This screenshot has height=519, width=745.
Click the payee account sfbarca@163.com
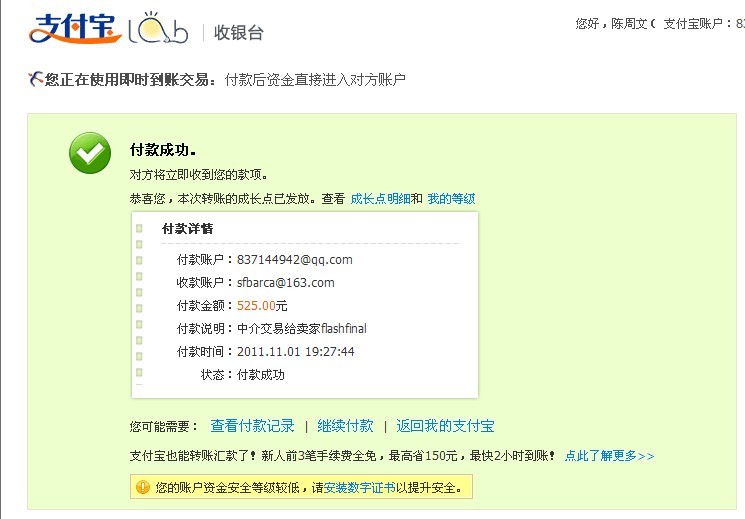click(x=285, y=283)
